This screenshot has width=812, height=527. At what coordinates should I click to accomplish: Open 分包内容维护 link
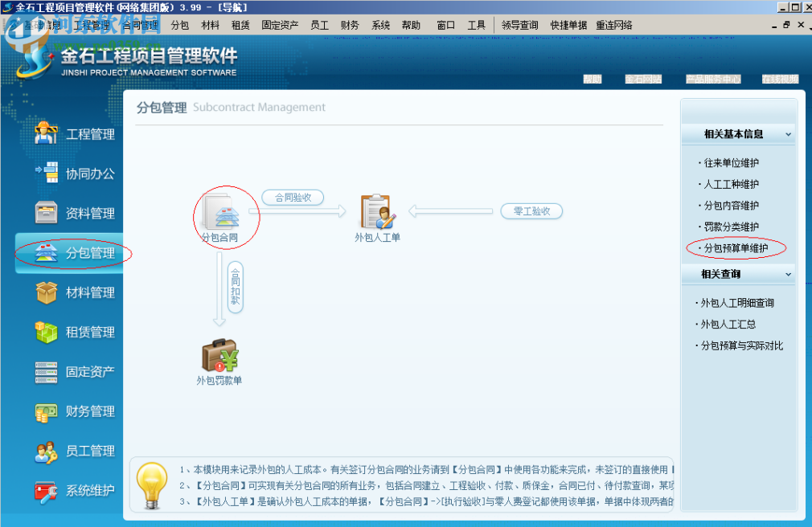tap(731, 206)
